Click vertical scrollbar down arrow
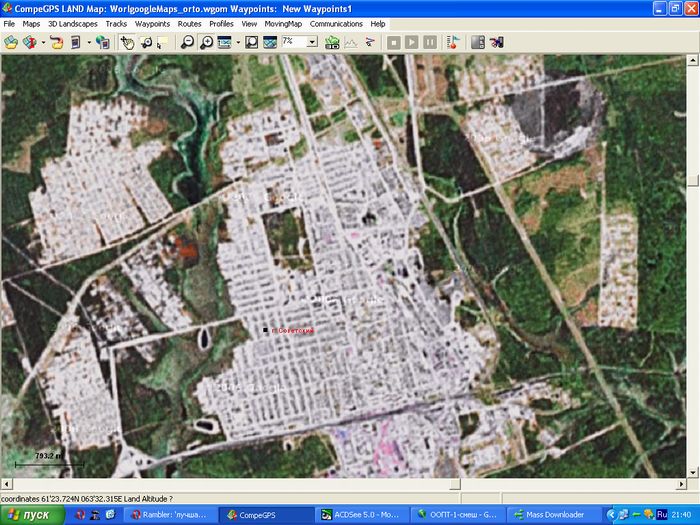Image resolution: width=700 pixels, height=525 pixels. point(693,472)
